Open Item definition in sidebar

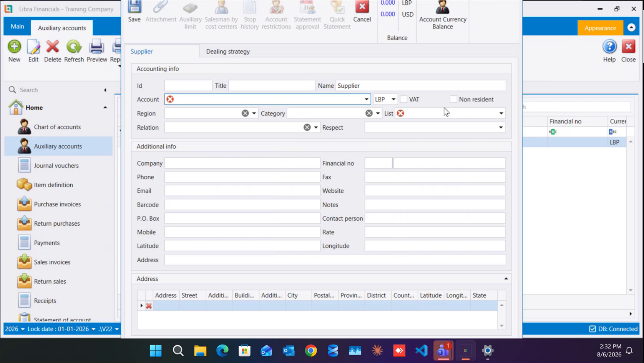click(58, 185)
